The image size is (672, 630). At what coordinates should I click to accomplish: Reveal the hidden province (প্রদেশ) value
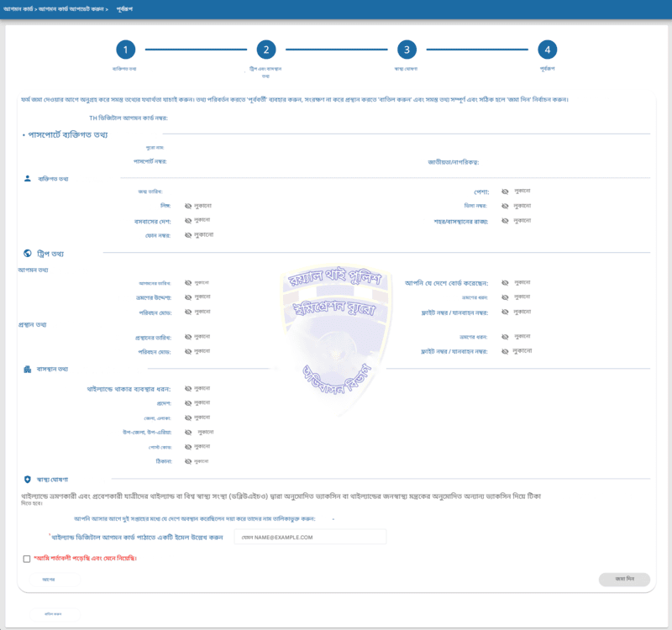[188, 403]
